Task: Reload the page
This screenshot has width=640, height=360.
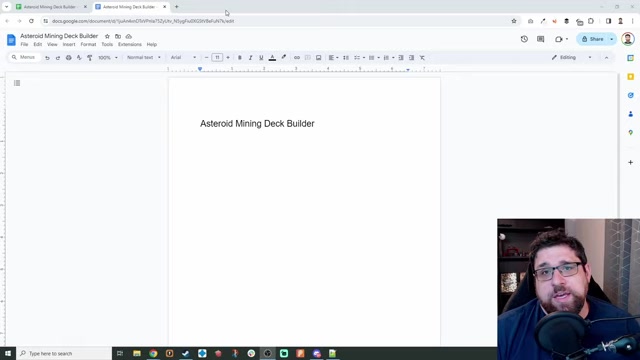Action: click(31, 21)
